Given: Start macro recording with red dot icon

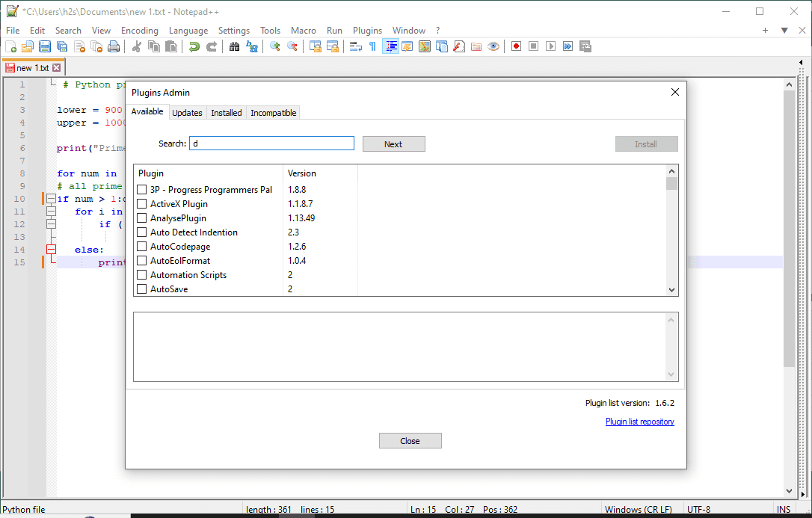Looking at the screenshot, I should tap(517, 46).
